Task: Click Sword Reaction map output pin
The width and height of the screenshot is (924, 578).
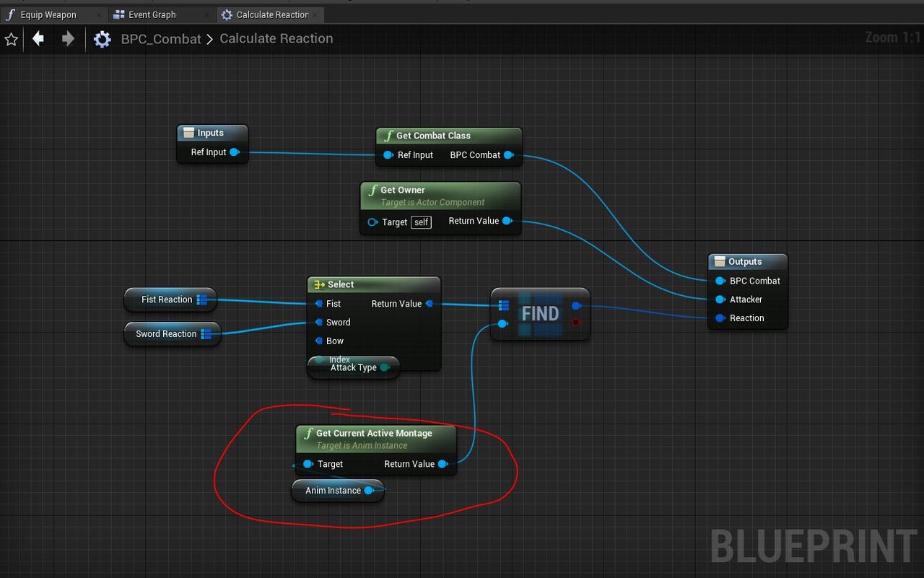Action: [206, 334]
